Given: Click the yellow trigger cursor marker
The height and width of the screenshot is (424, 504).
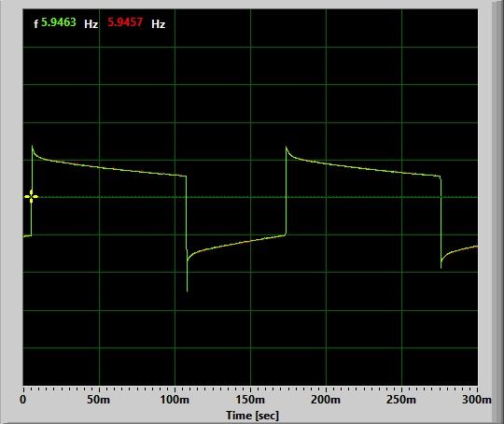Looking at the screenshot, I should pos(31,196).
